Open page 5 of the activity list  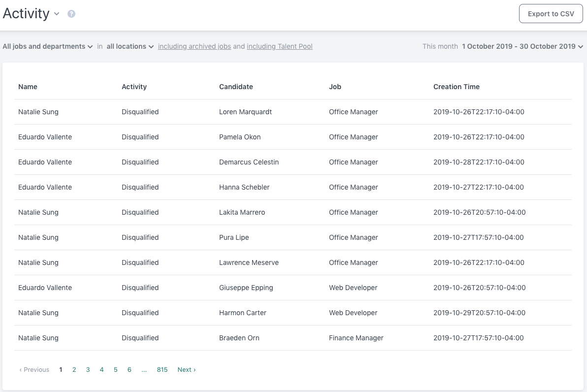[115, 369]
